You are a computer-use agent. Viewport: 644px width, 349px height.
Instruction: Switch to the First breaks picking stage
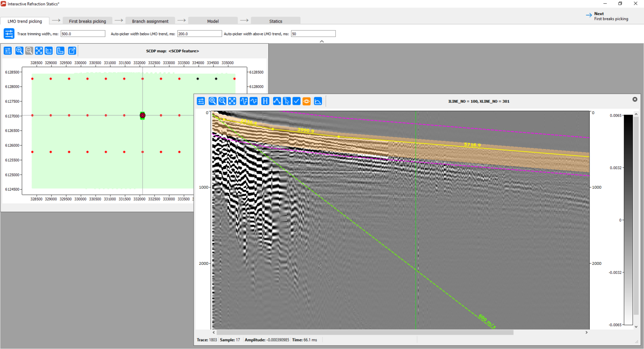point(87,21)
